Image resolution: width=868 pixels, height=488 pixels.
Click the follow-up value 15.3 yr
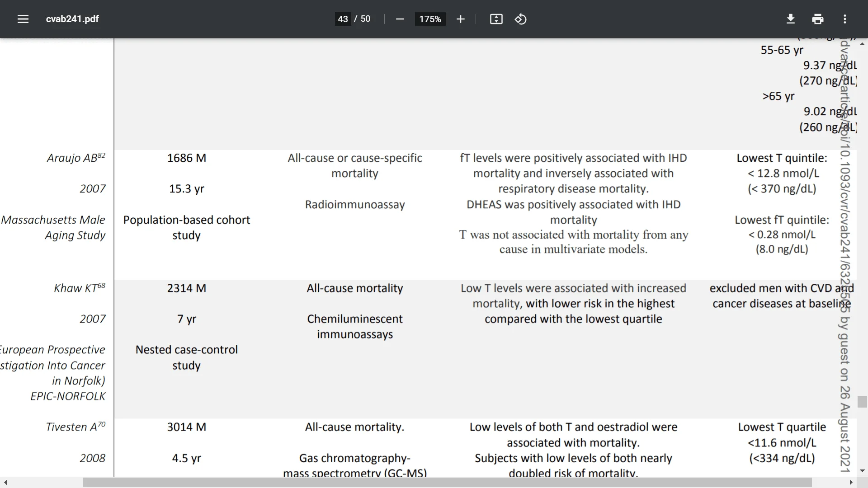pyautogui.click(x=187, y=188)
